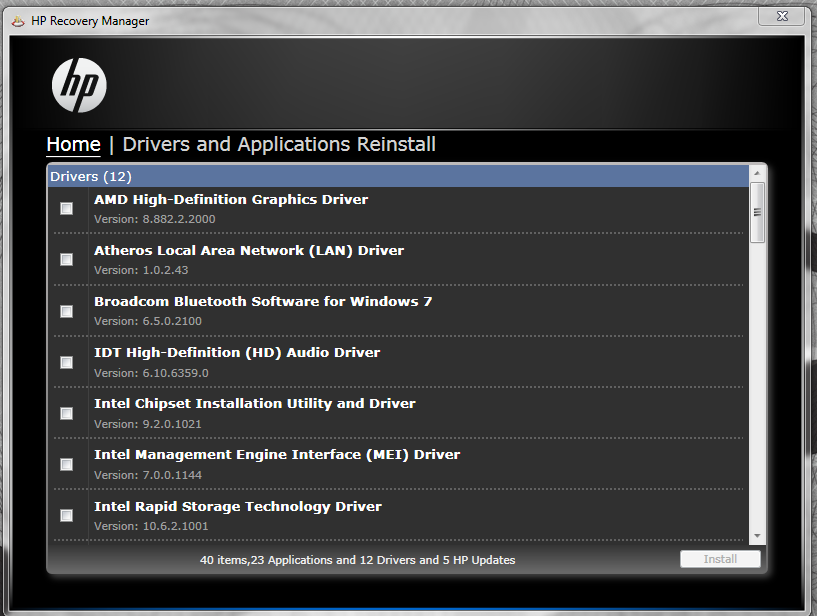Select the Intel Rapid Storage Technology checkbox
The height and width of the screenshot is (616, 817).
(67, 515)
